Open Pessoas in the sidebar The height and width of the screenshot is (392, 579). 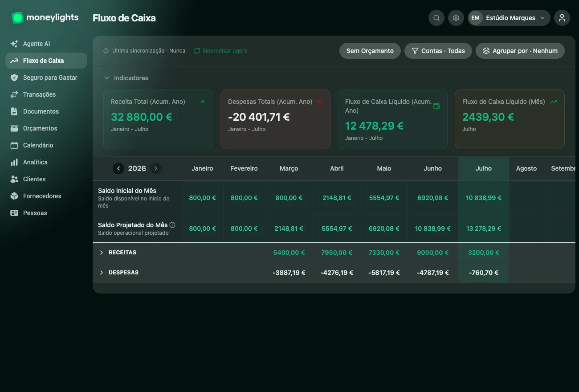point(46,213)
